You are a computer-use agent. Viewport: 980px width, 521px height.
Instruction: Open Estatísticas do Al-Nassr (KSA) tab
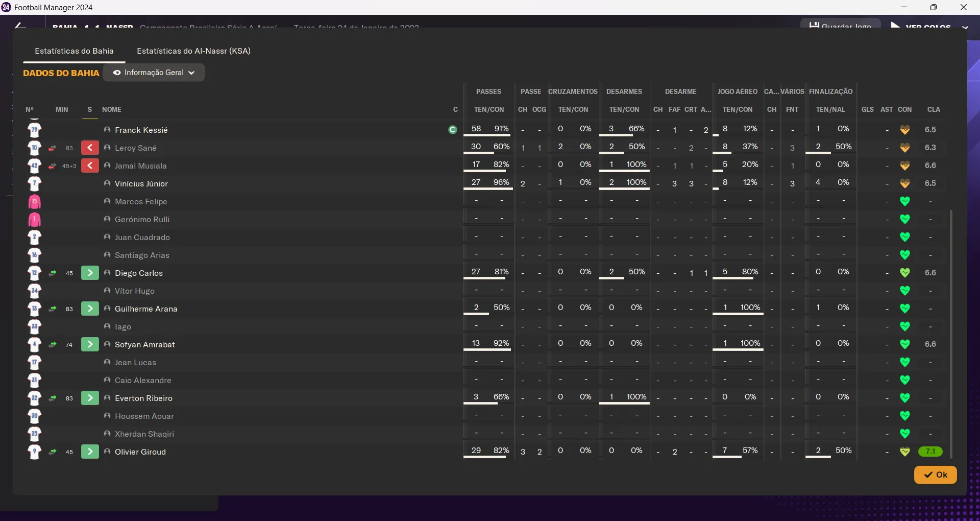193,51
